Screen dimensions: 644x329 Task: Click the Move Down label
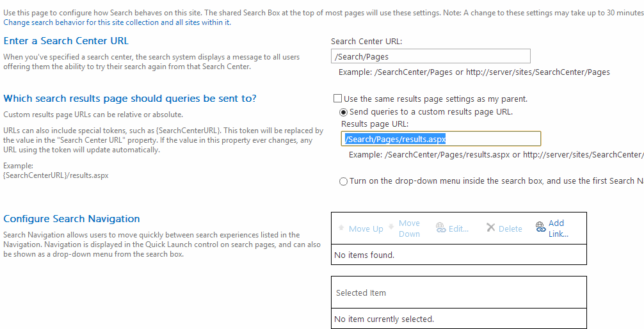coord(410,229)
